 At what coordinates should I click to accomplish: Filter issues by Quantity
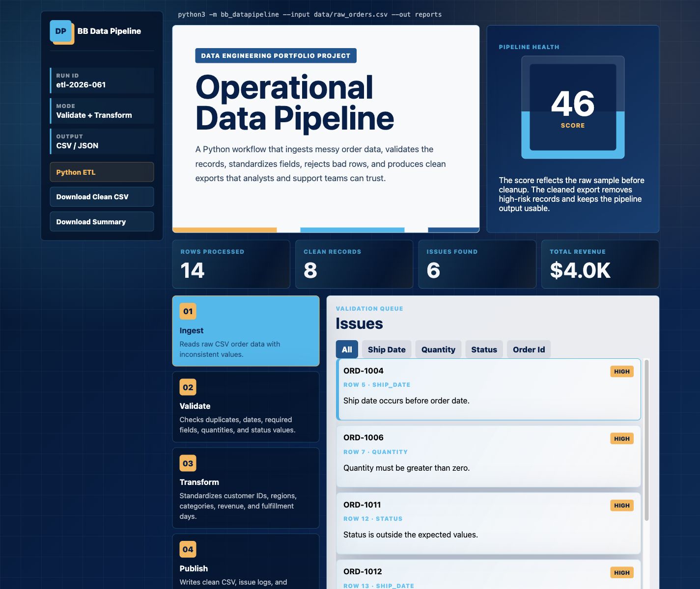coord(438,349)
